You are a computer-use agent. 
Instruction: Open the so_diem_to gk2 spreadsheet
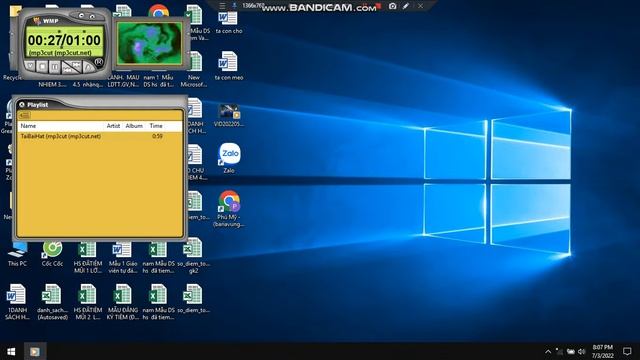pos(193,256)
